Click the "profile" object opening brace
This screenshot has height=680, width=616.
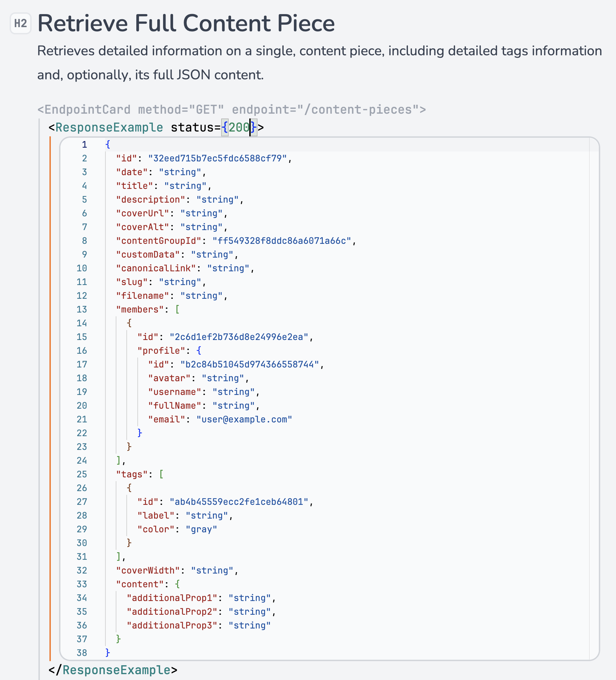click(x=199, y=351)
